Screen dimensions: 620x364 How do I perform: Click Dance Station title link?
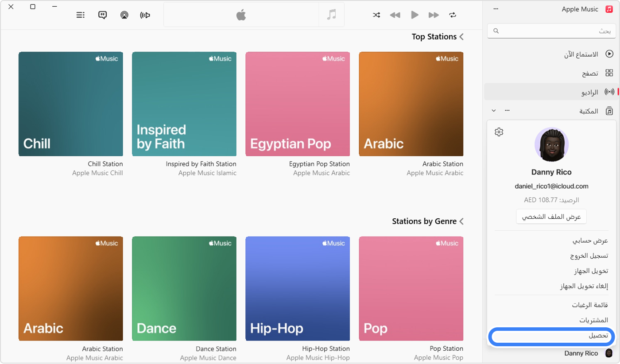pyautogui.click(x=216, y=349)
